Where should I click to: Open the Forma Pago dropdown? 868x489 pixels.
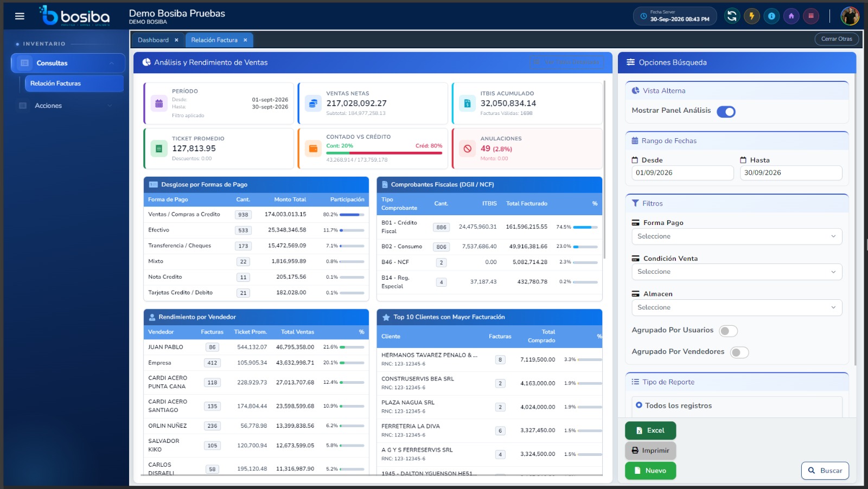(x=737, y=236)
